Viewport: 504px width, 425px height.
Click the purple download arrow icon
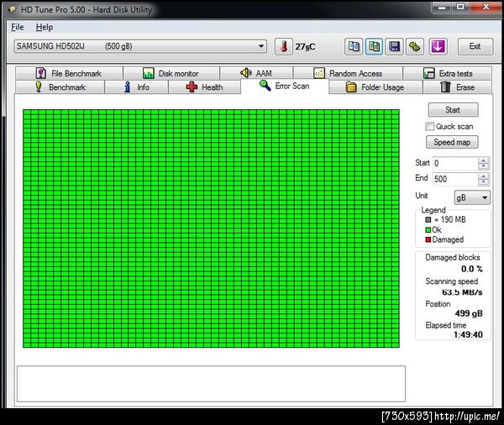438,46
